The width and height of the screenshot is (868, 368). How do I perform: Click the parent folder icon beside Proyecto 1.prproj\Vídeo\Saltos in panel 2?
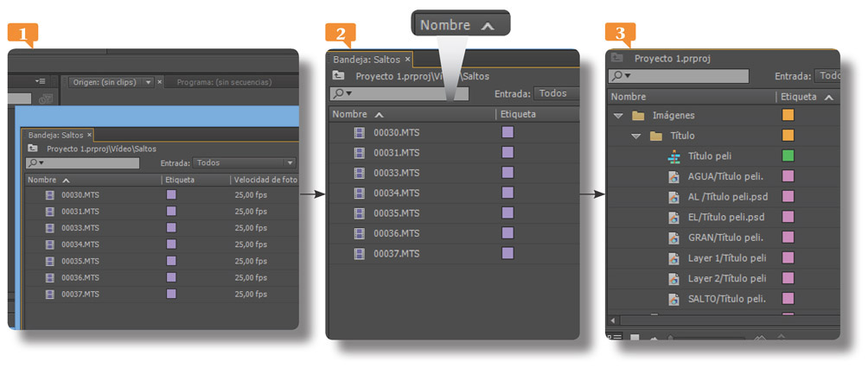click(339, 76)
